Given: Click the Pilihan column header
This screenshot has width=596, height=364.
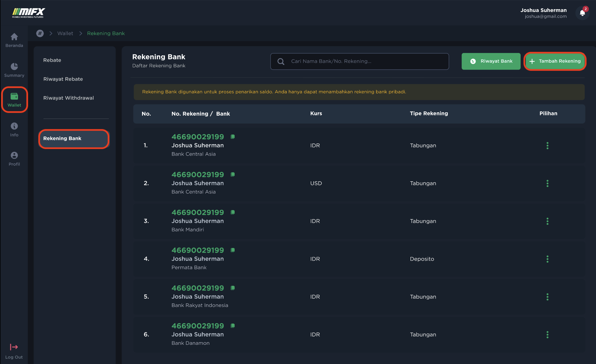Looking at the screenshot, I should point(548,113).
